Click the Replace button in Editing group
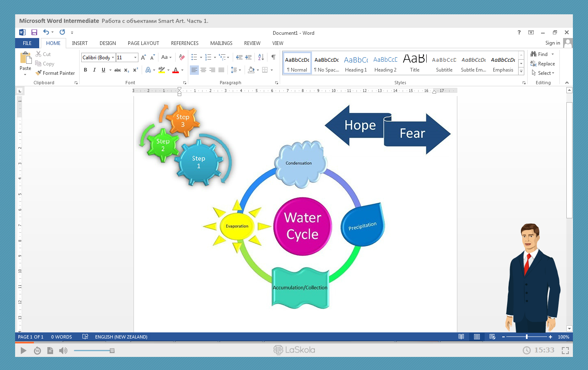 click(543, 64)
